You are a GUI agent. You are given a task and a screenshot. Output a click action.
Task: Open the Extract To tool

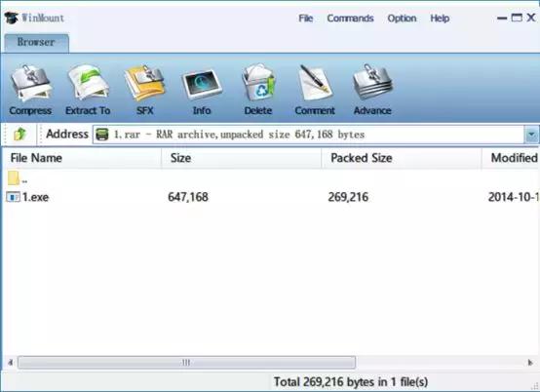[x=88, y=83]
